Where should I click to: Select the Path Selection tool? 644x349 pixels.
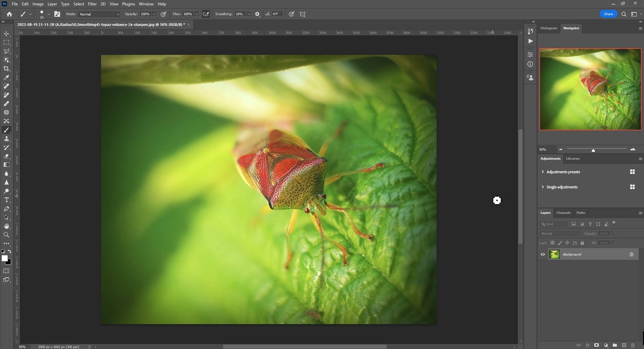click(7, 217)
